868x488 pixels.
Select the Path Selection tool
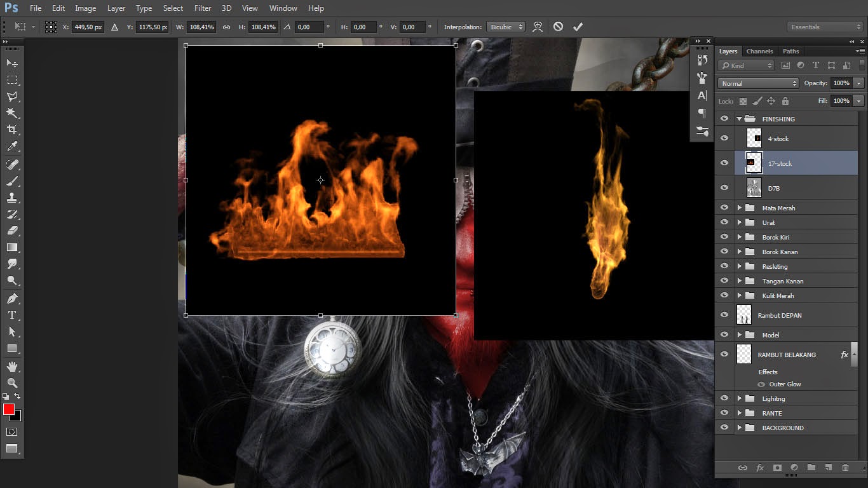[x=12, y=332]
